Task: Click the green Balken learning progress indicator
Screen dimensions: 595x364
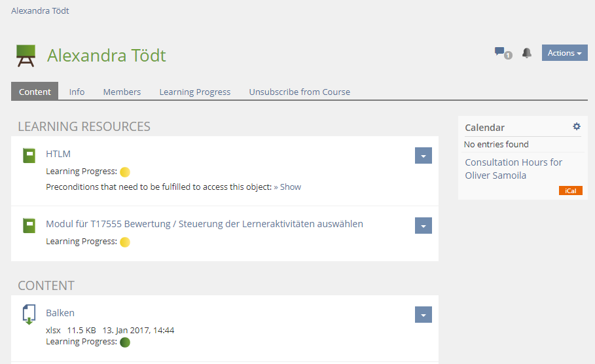Action: coord(125,342)
